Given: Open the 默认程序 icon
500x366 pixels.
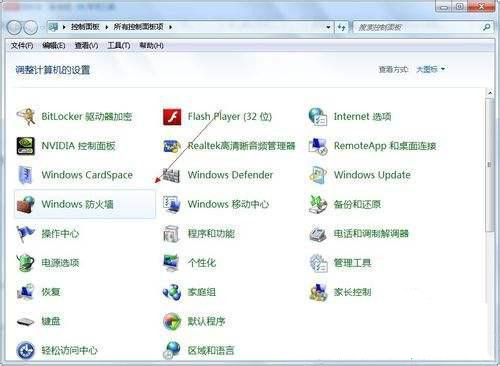Looking at the screenshot, I should (x=172, y=321).
